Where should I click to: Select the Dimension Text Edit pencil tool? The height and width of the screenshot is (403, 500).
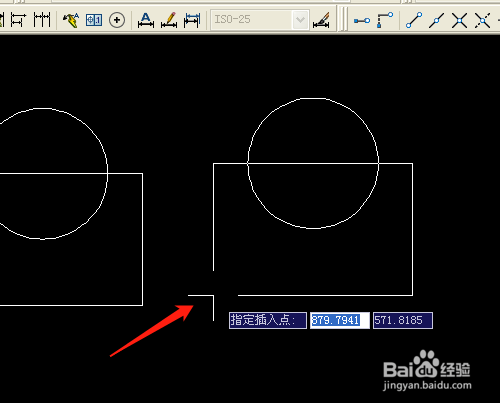point(169,20)
